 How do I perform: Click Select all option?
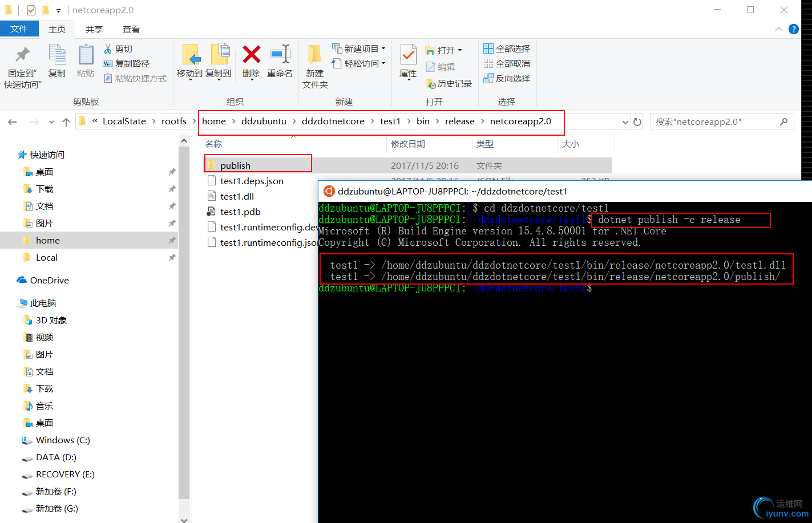(x=507, y=49)
